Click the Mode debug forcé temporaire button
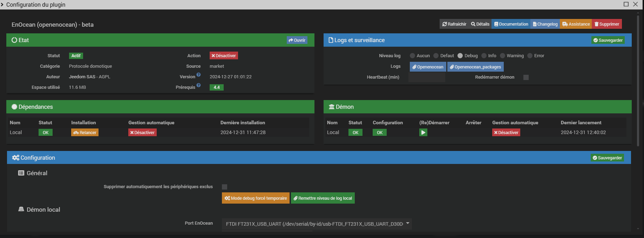The height and width of the screenshot is (238, 644). click(256, 198)
